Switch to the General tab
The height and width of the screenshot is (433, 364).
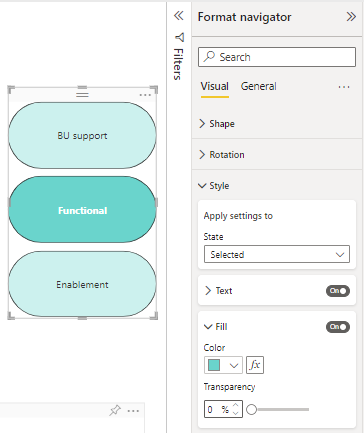(x=259, y=86)
